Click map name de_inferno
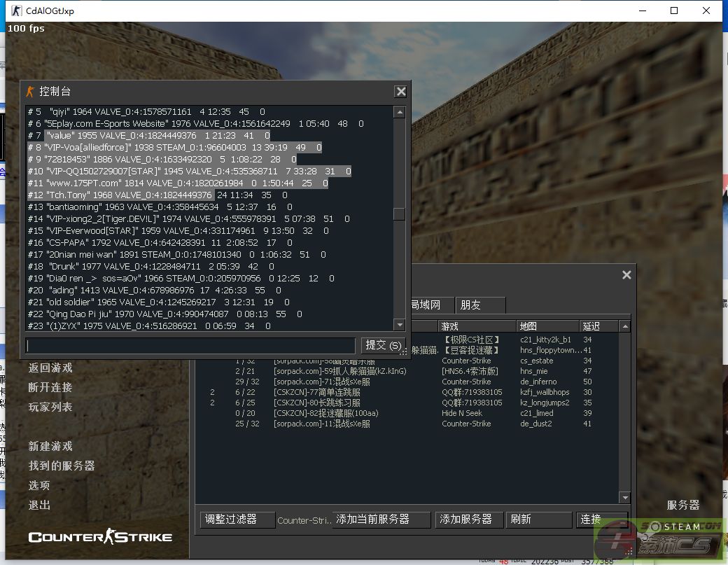 tap(538, 382)
